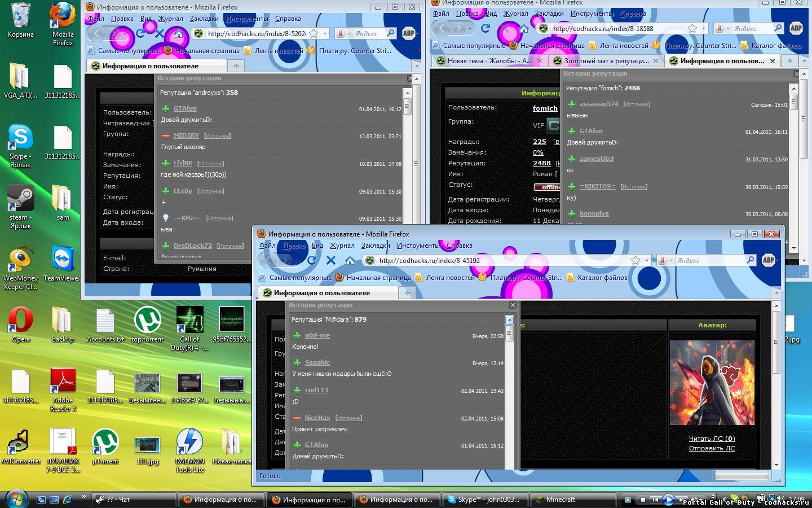Screen dimensions: 812x508
Task: Launch Mozilla Firefox from the desktop icon
Action: tap(63, 24)
